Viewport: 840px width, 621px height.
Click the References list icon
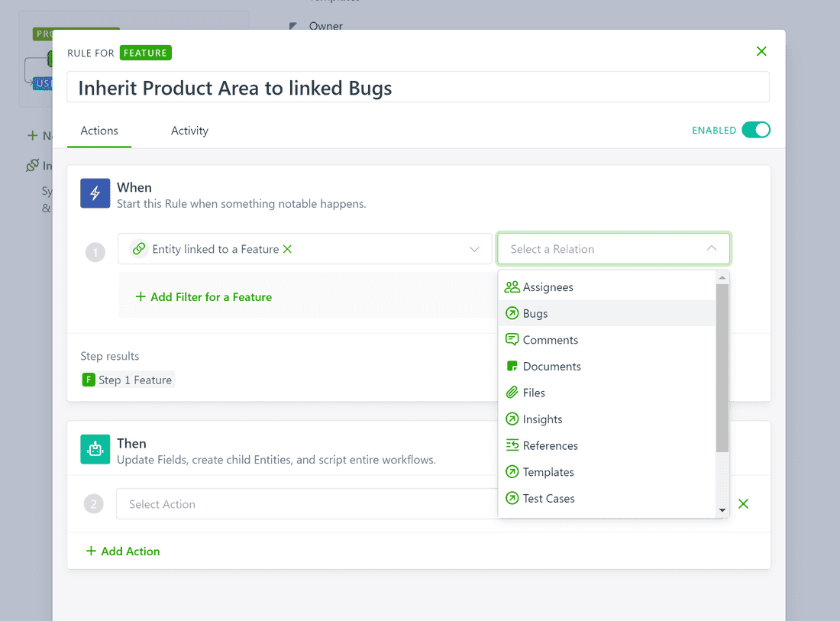click(x=512, y=445)
